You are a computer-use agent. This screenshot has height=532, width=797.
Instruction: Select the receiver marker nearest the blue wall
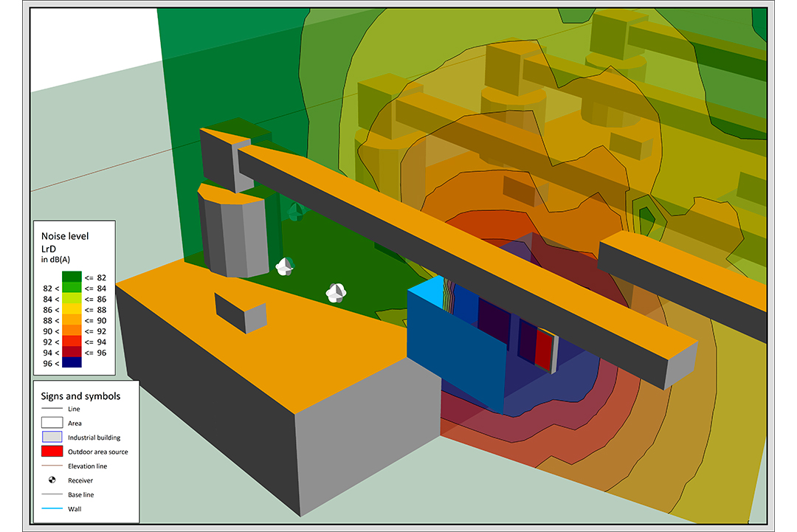tap(336, 293)
